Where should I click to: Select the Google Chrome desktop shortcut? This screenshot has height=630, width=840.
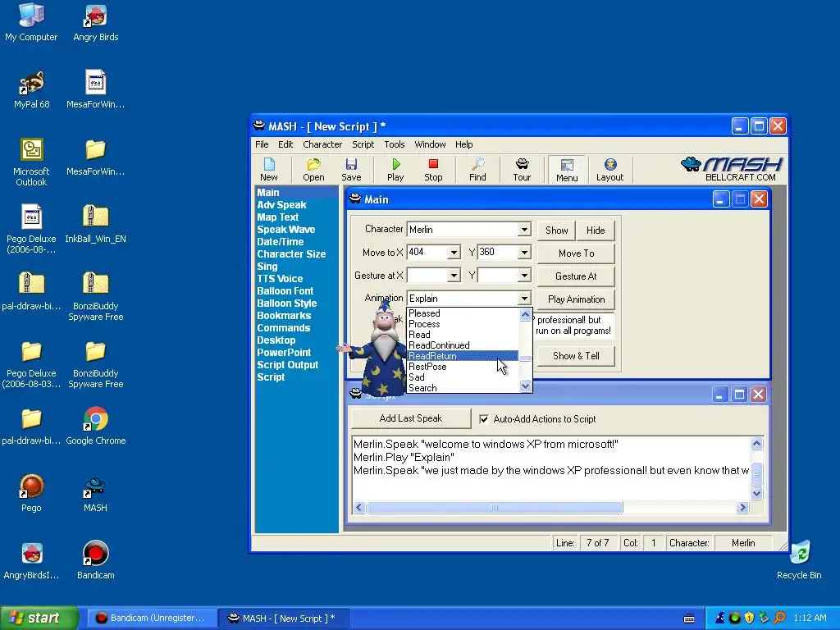[96, 426]
